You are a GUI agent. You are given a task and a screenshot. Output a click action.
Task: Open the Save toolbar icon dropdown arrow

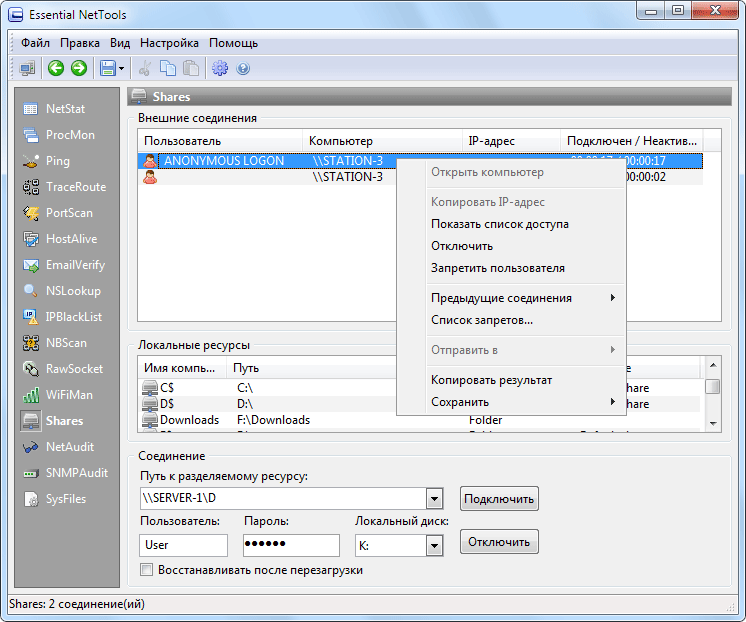121,69
